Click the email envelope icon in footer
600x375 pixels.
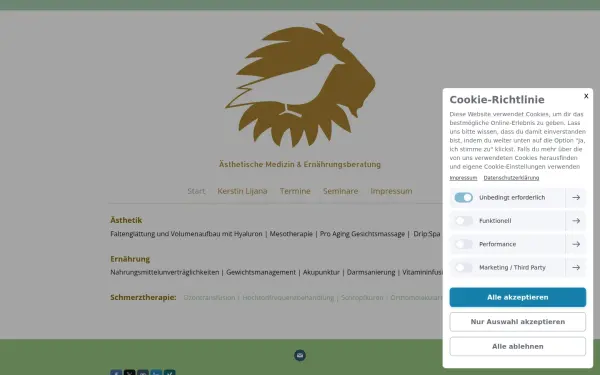300,355
